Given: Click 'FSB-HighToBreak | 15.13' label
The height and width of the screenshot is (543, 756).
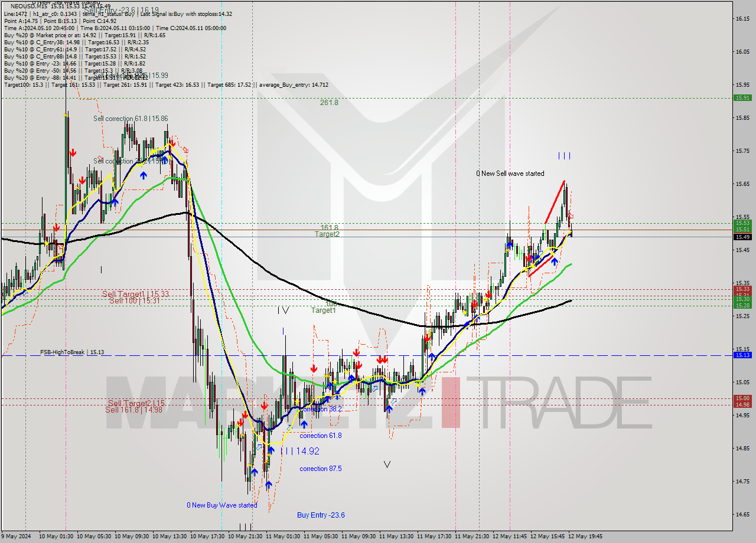Looking at the screenshot, I should coord(72,352).
